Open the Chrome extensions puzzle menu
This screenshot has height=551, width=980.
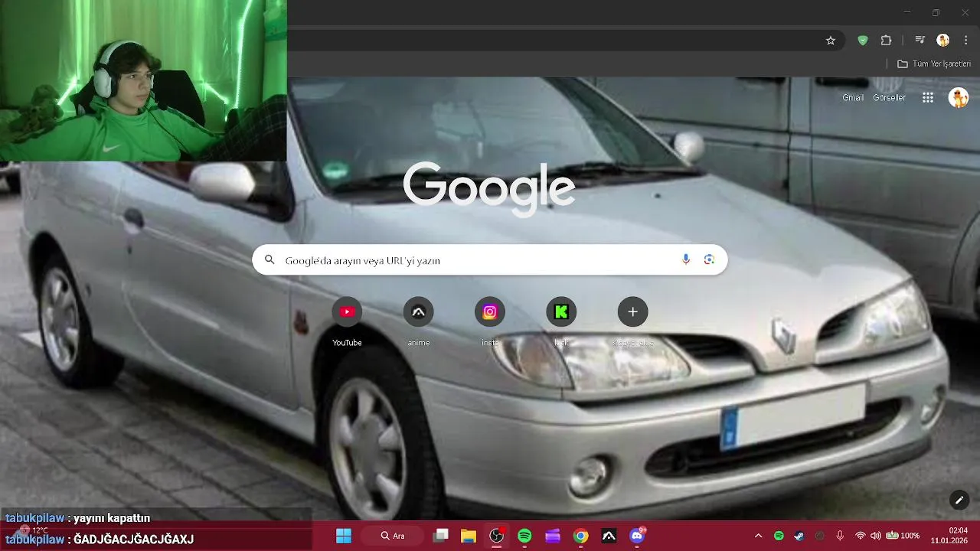coord(887,41)
